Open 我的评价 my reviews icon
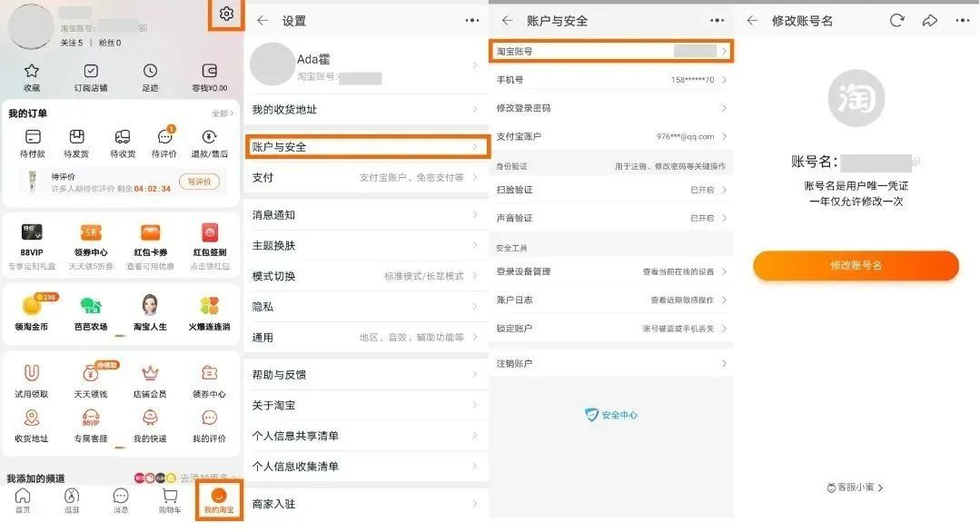The image size is (980, 532). [x=210, y=417]
